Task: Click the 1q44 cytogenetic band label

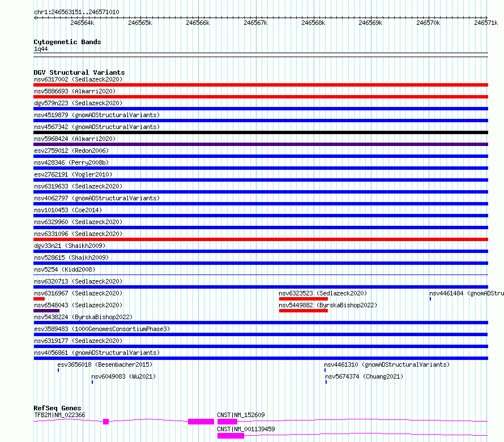Action: [41, 49]
